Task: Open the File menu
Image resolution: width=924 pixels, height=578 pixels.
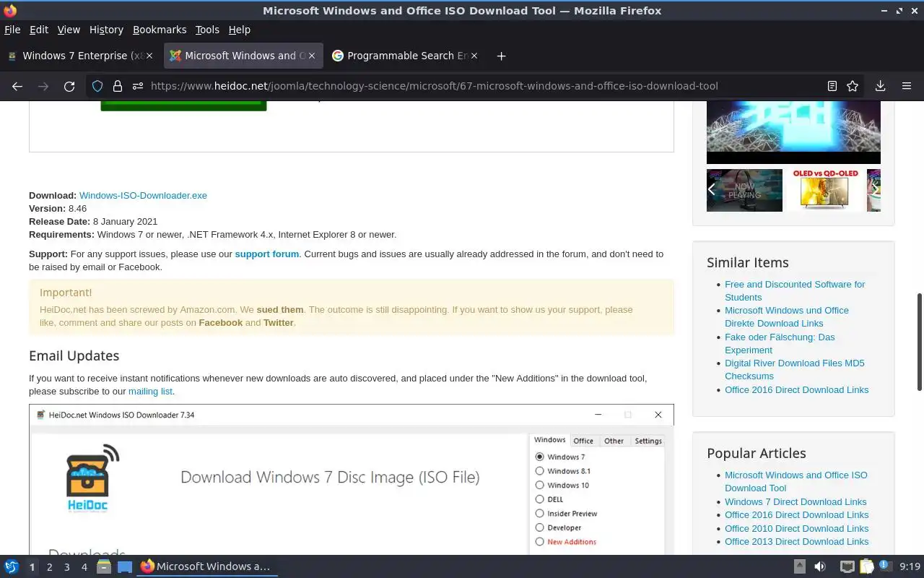Action: tap(12, 30)
